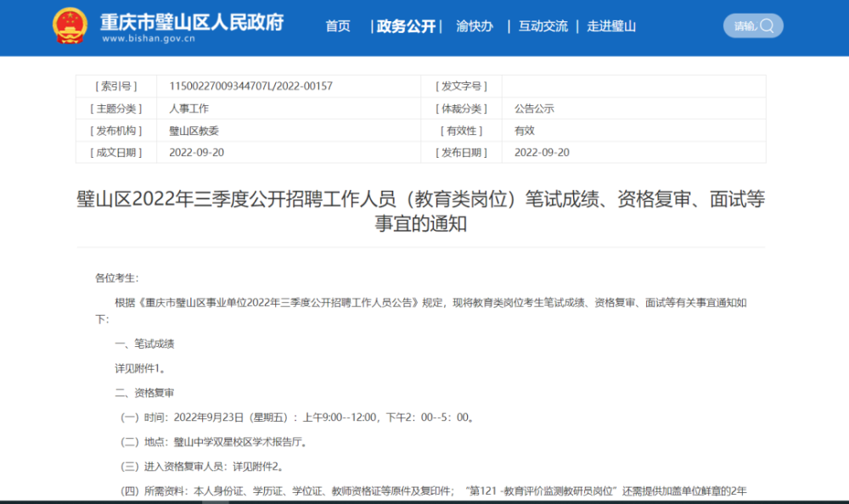
Task: Click the search magnifier icon
Action: [767, 26]
